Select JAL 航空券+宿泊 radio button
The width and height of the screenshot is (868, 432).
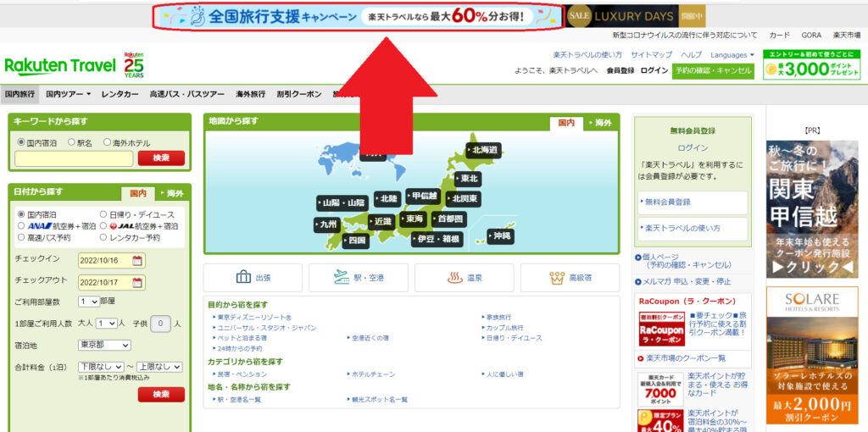[x=103, y=225]
